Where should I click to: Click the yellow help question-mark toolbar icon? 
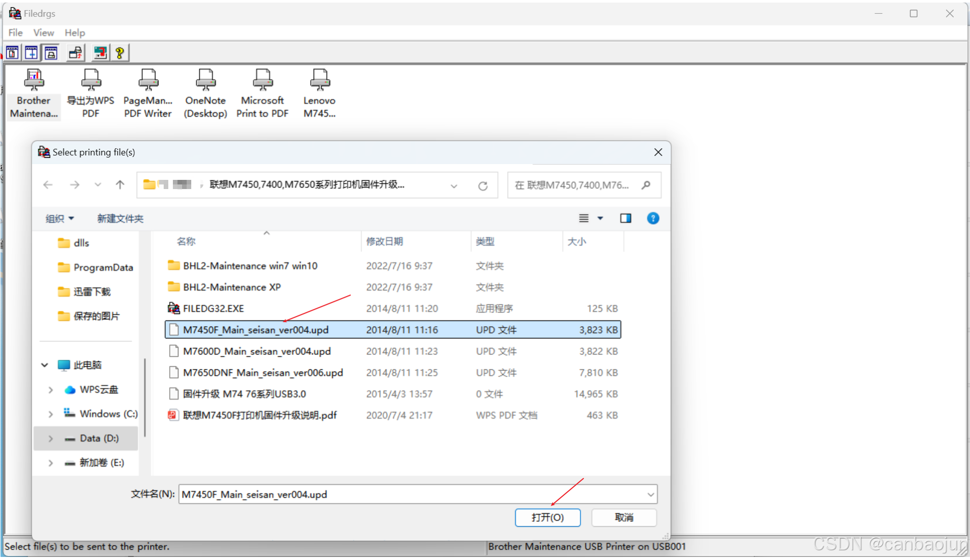(x=120, y=52)
